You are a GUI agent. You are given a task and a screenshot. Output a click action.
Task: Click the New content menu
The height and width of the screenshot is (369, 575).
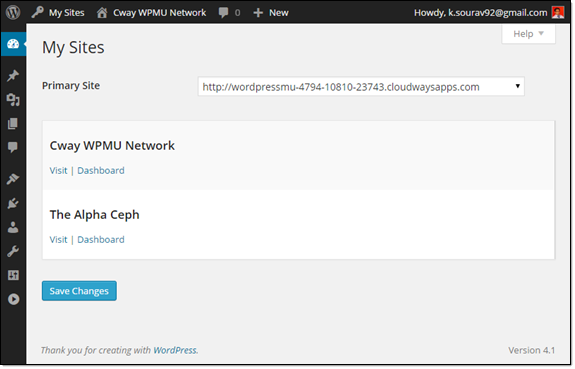click(271, 12)
